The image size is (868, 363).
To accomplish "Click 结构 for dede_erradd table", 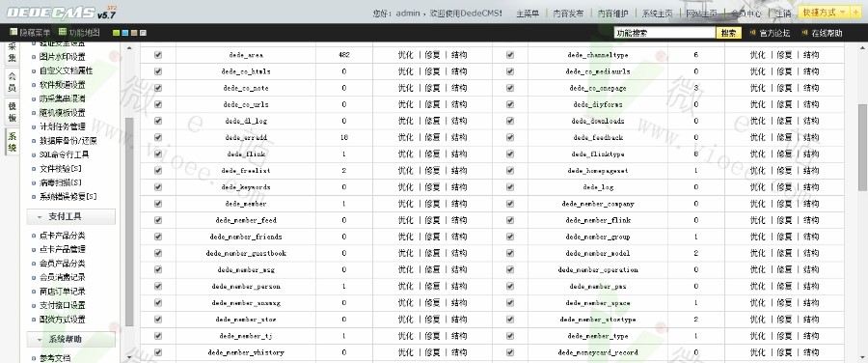I will pyautogui.click(x=459, y=137).
